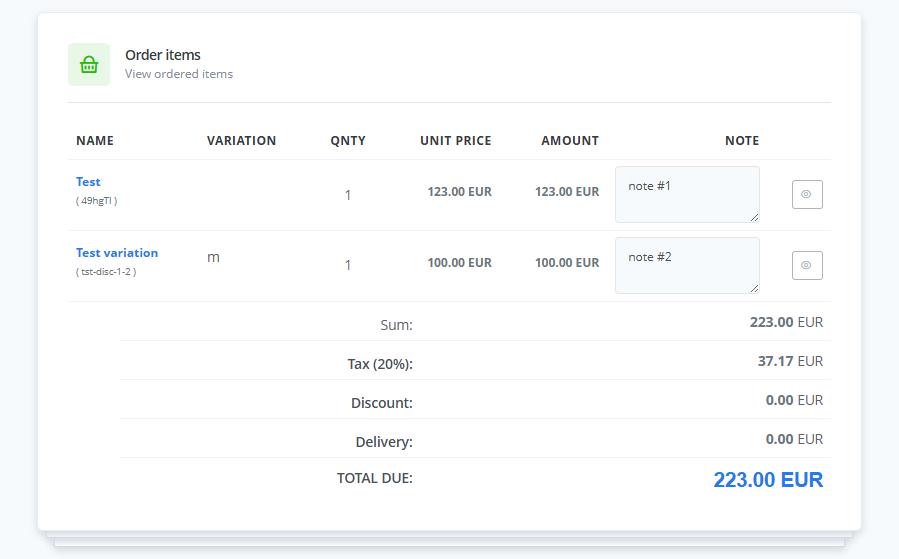The height and width of the screenshot is (559, 899).
Task: Click amount 100.00 EUR in Test variation row
Action: coord(567,263)
